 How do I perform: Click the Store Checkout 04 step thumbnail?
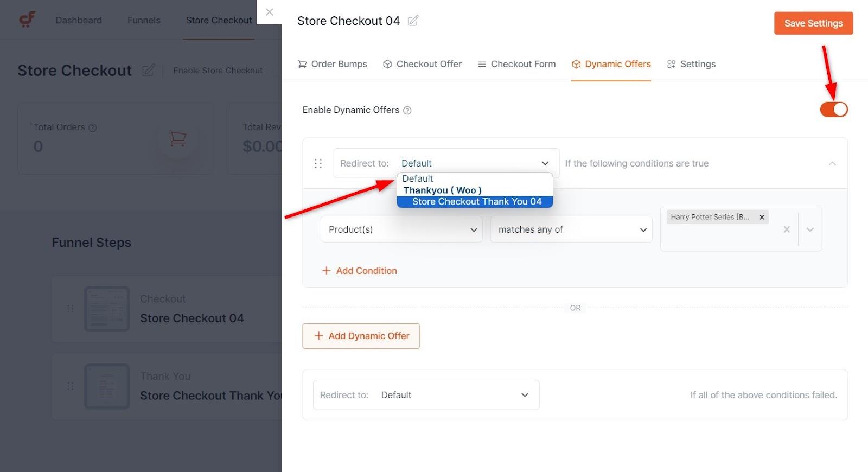click(107, 309)
